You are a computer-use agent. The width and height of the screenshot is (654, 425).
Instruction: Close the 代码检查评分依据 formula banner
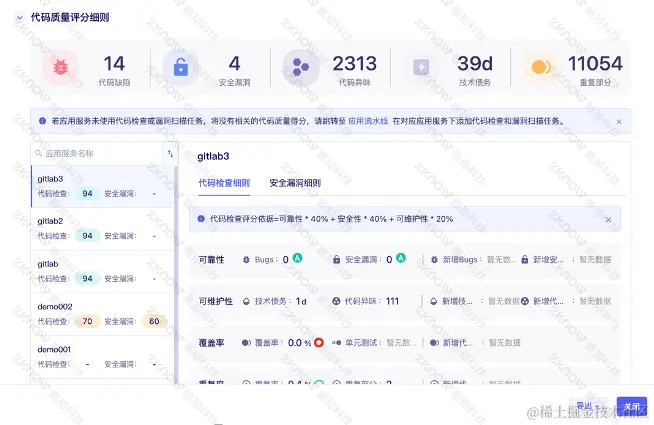[x=609, y=219]
